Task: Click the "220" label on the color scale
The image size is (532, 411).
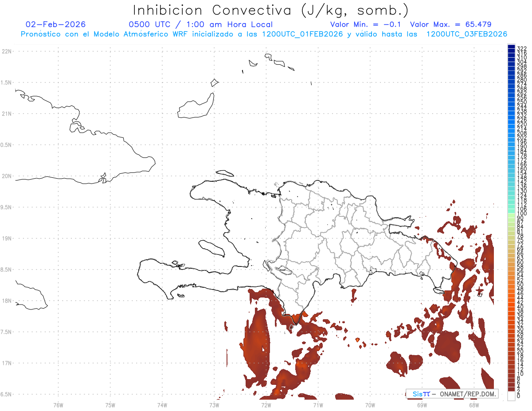Action: coord(521,124)
